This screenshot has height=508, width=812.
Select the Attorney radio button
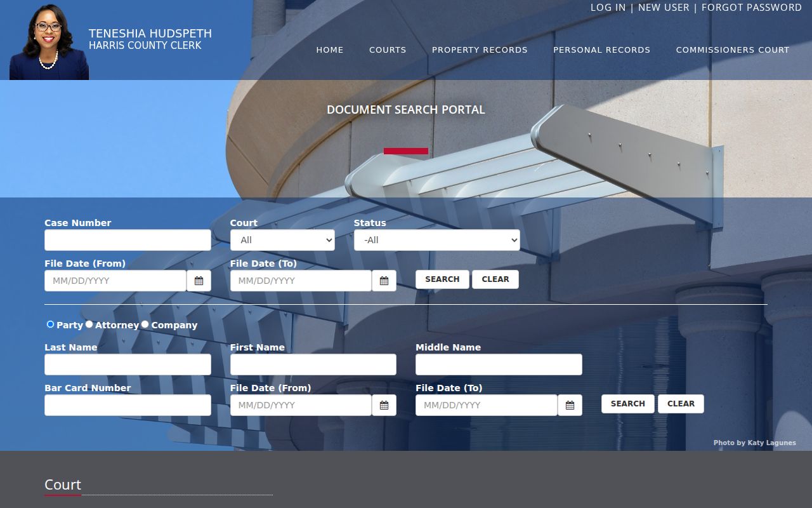pyautogui.click(x=89, y=324)
